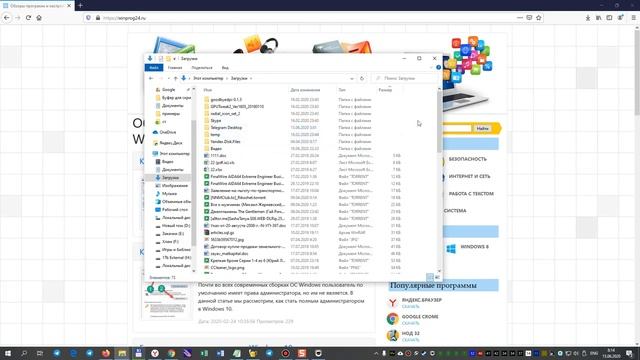
Task: Click Explorer back navigation arrow
Action: (151, 78)
